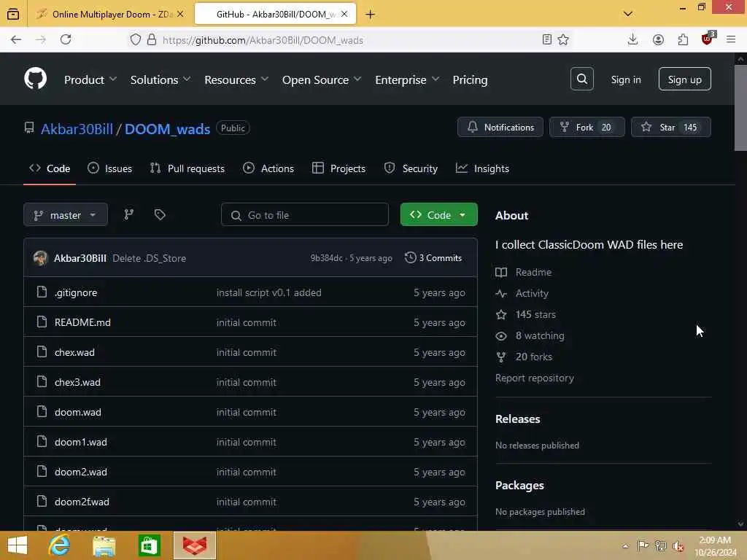
Task: Open Firefox downloads panel
Action: [x=632, y=39]
